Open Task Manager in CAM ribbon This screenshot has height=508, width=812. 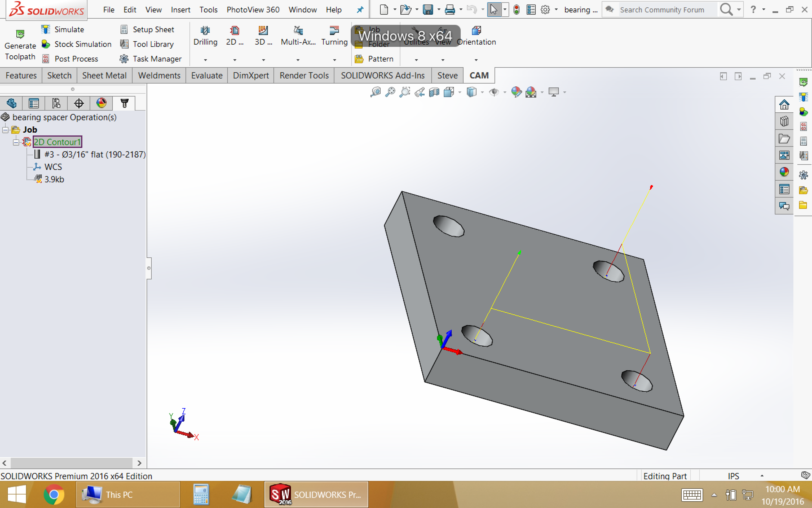pos(151,59)
